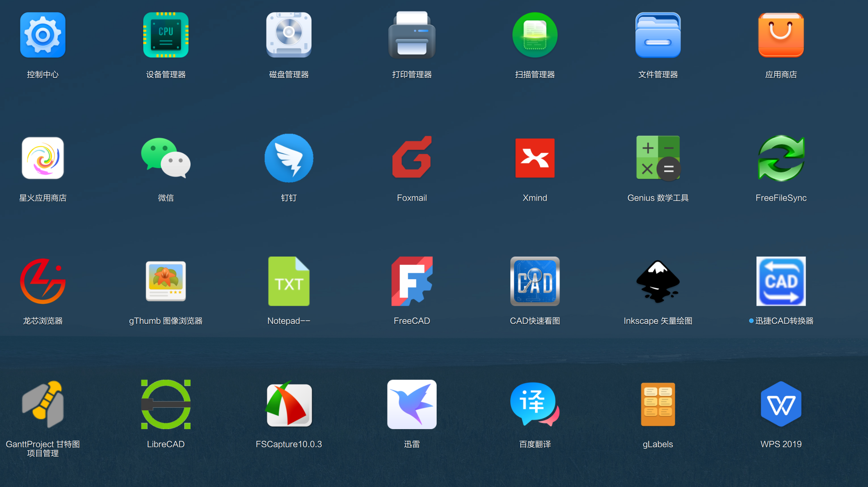Open 龙芯浏览器 browser
This screenshot has width=868, height=487.
43,281
